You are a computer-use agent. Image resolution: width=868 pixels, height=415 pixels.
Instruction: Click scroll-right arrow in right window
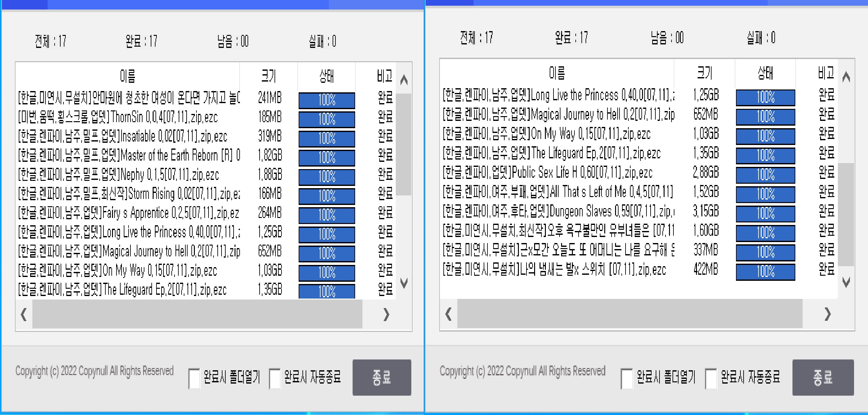[828, 314]
